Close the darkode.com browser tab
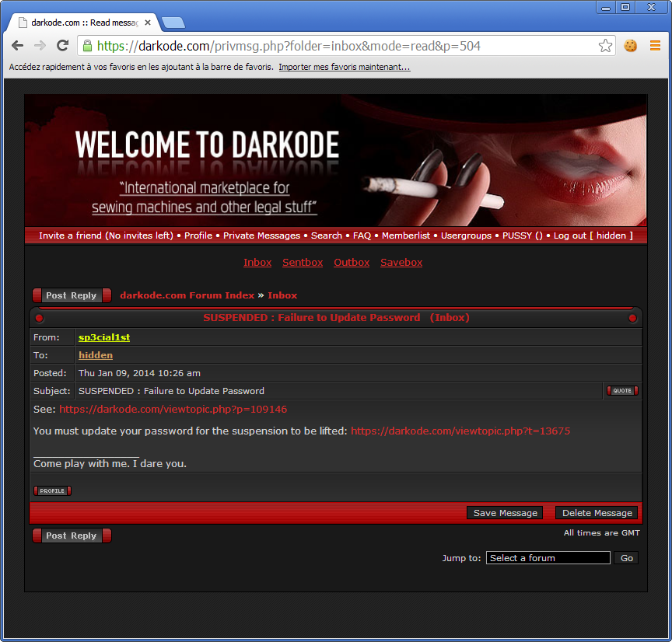Viewport: 672px width, 642px height. 148,23
